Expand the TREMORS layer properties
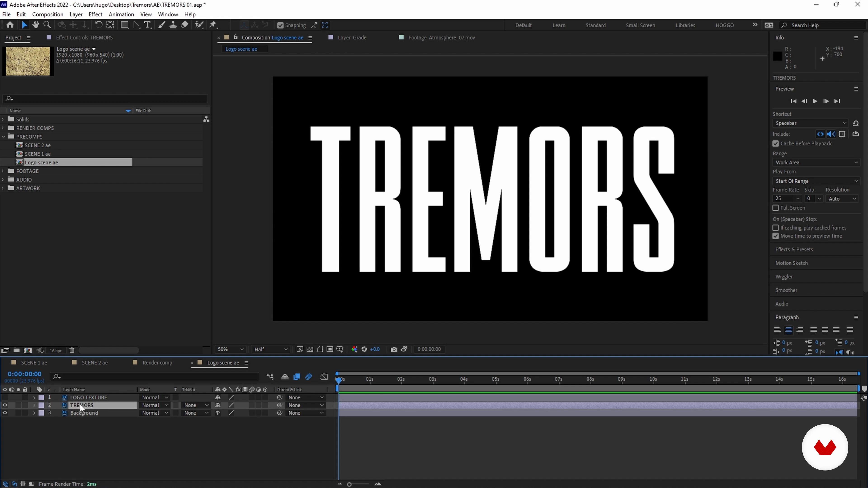868x488 pixels. [34, 406]
